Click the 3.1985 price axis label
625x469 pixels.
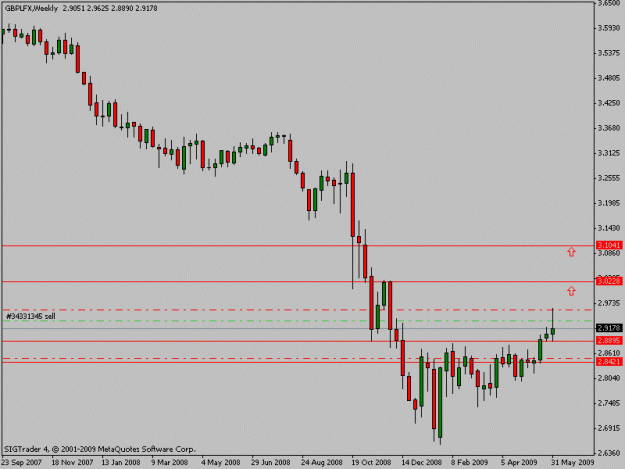click(x=609, y=203)
